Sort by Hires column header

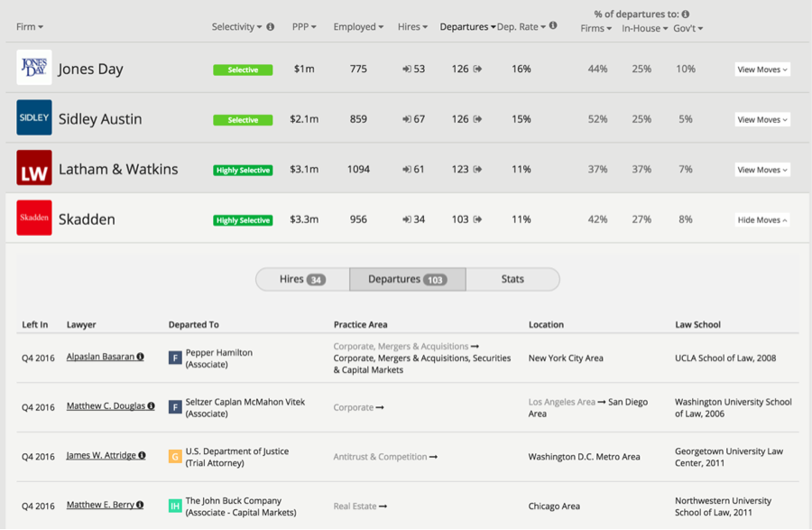coord(412,26)
